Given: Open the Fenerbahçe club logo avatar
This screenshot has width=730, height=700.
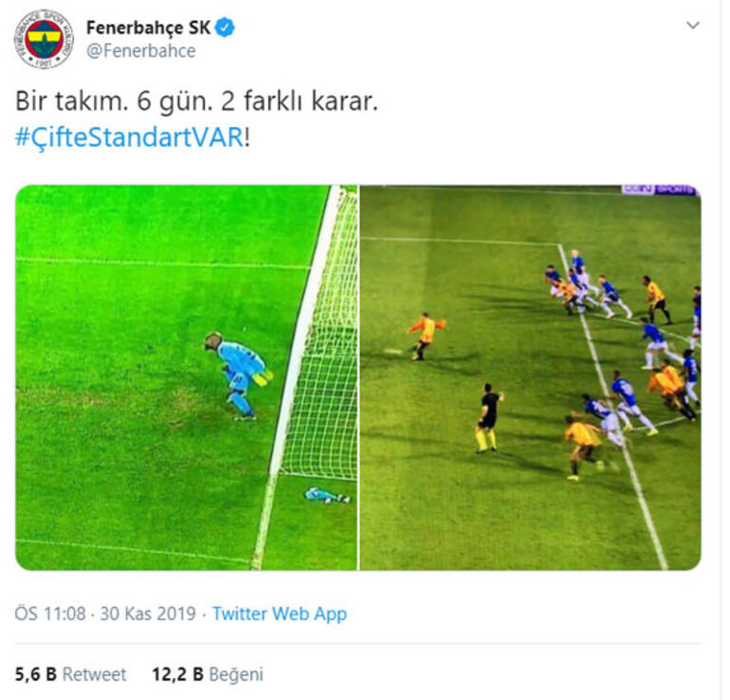Looking at the screenshot, I should click(45, 39).
